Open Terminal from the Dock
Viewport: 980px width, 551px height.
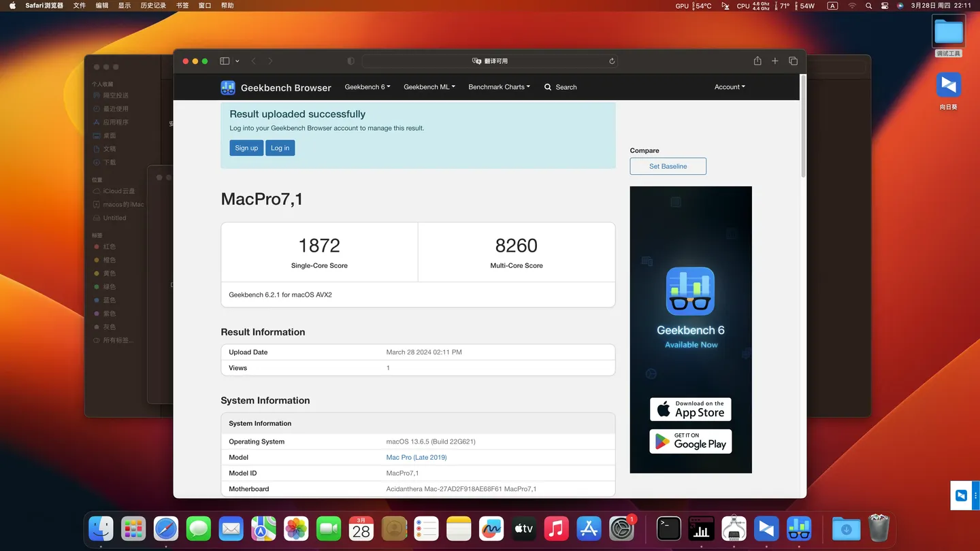[x=668, y=528]
